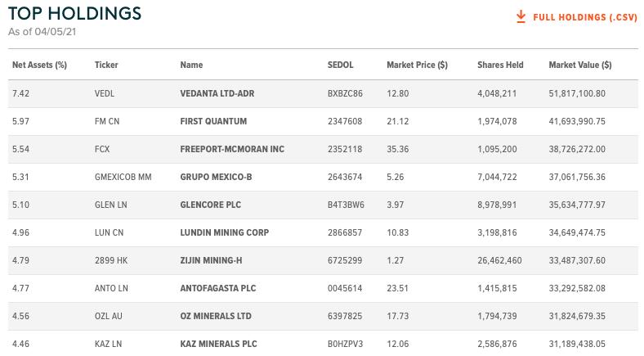Open the VEDANTA LTD-ADR holding name
Screen dimensions: 644x356
coord(217,94)
